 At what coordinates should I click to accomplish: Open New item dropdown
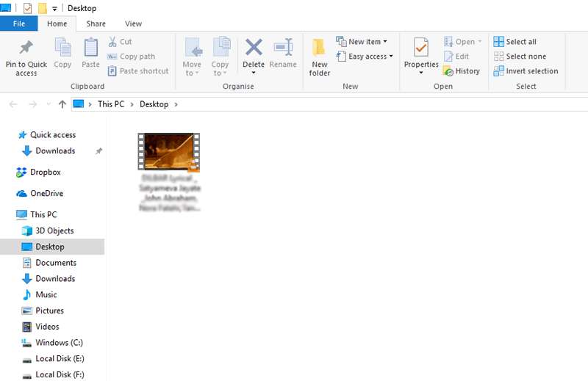click(x=362, y=42)
